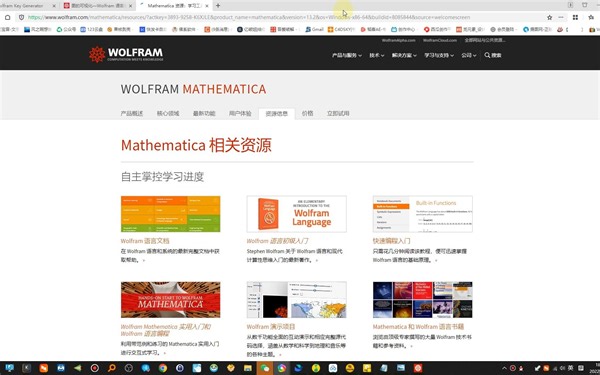Open the 解决方案 dropdown menu

404,55
